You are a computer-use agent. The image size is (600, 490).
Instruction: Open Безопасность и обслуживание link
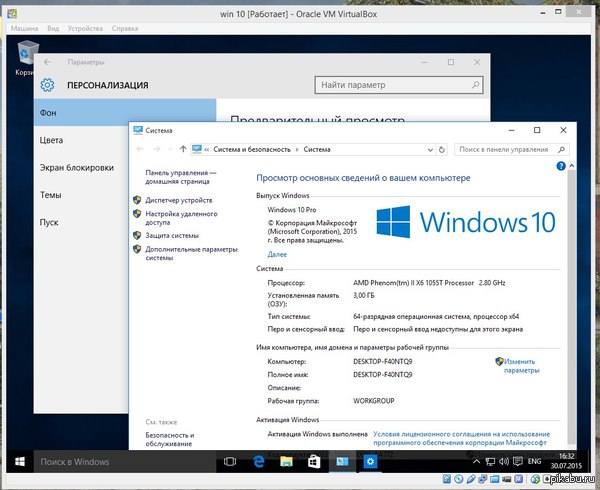tap(170, 440)
